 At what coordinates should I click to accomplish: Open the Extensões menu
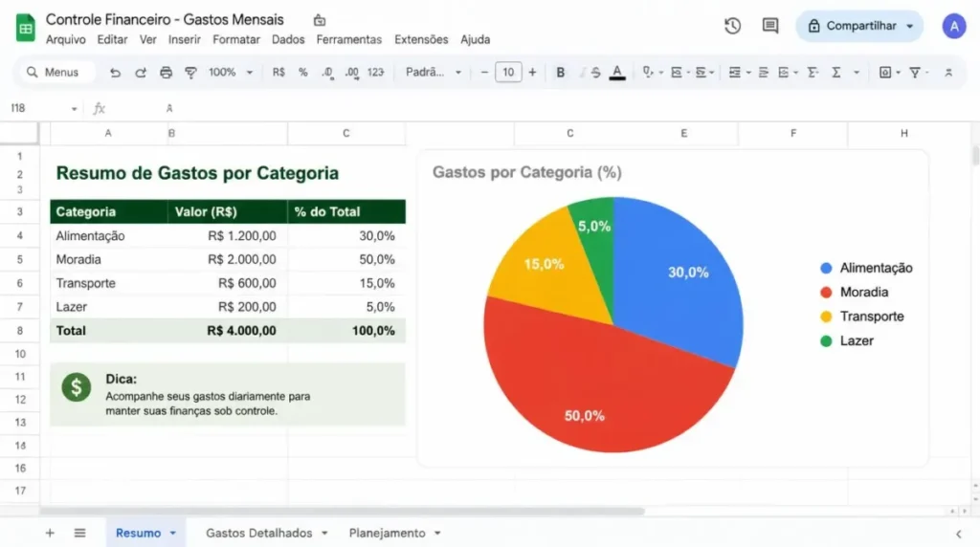pyautogui.click(x=421, y=39)
